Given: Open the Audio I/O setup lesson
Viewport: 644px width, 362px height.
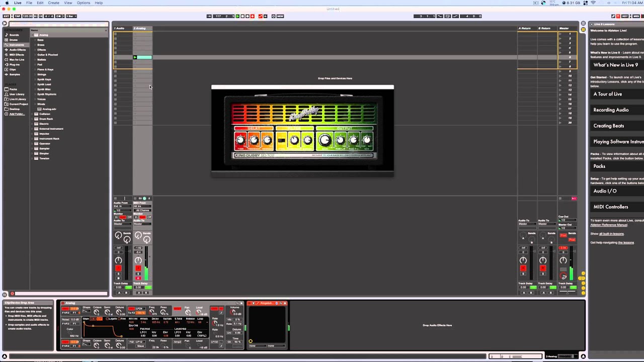Looking at the screenshot, I should (617, 191).
